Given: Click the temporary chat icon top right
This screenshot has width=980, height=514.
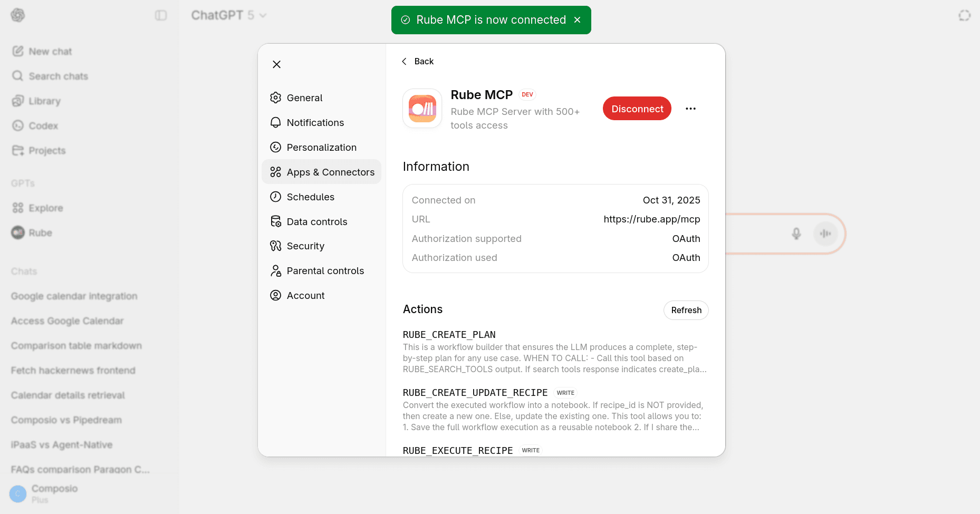Looking at the screenshot, I should pos(964,15).
